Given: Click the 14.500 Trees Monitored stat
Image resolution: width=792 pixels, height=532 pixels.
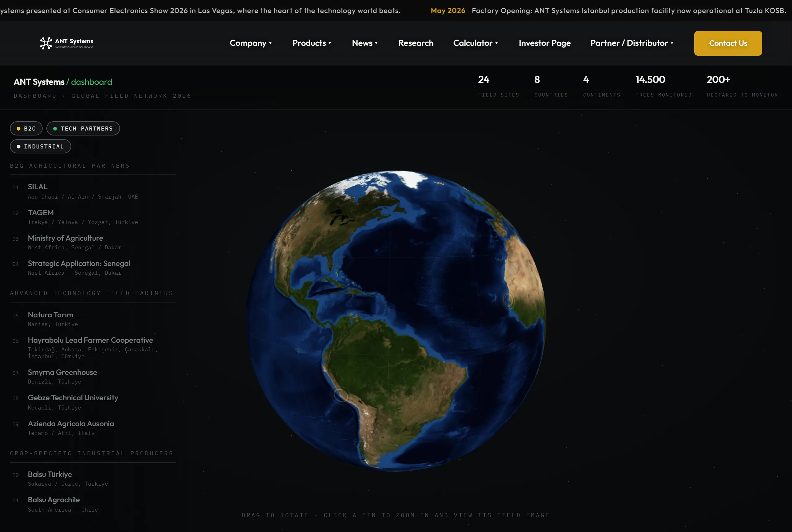Looking at the screenshot, I should 663,86.
